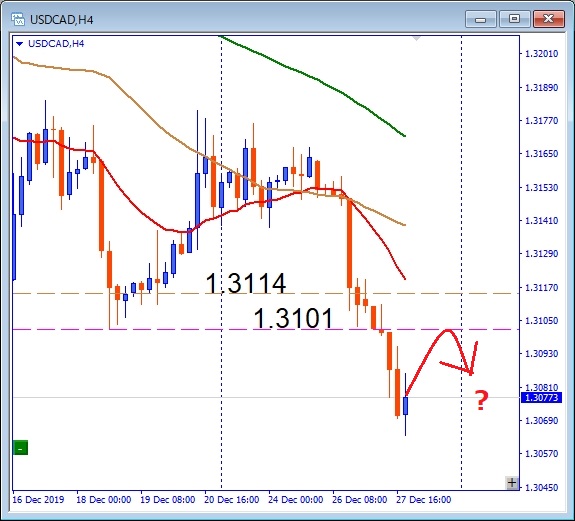The height and width of the screenshot is (521, 575).
Task: Click the red question mark annotation
Action: [x=481, y=400]
